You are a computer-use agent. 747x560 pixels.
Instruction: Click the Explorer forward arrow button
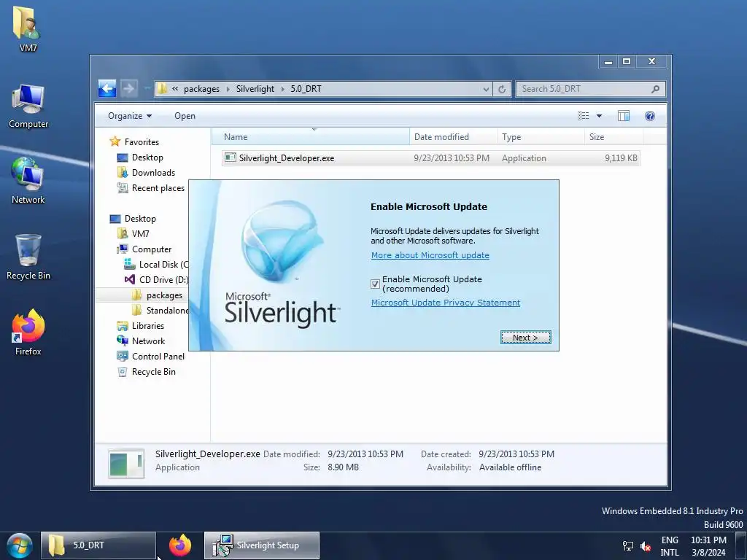click(128, 88)
